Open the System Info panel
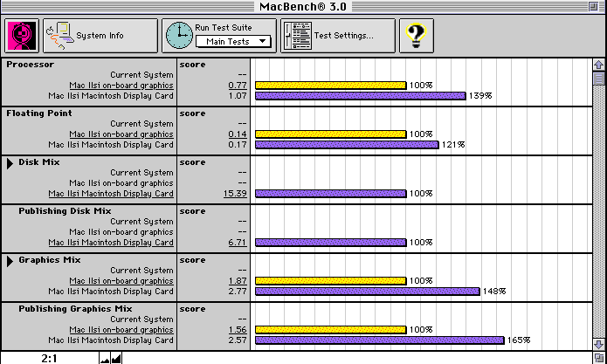The width and height of the screenshot is (607, 364). tap(100, 36)
